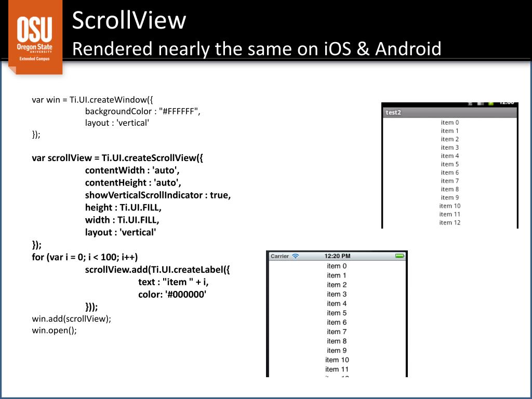Tap item 1 in the iOS list
This screenshot has width=532, height=399.
point(337,275)
